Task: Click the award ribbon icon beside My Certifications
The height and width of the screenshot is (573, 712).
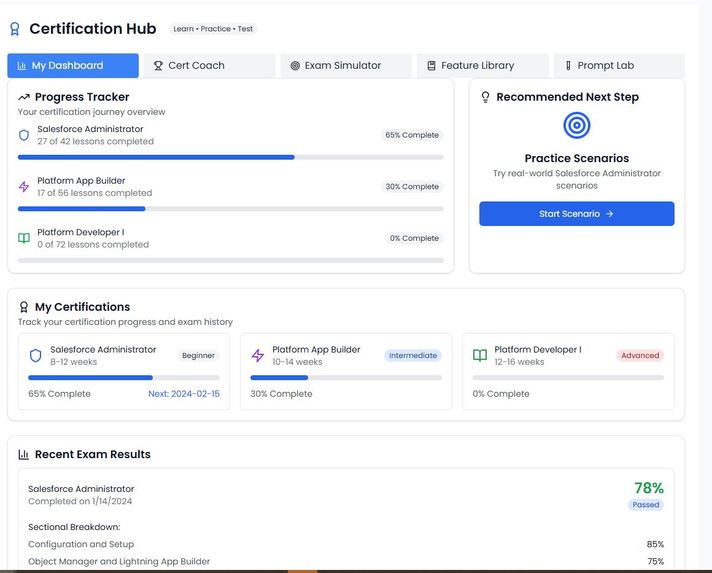Action: (x=24, y=307)
